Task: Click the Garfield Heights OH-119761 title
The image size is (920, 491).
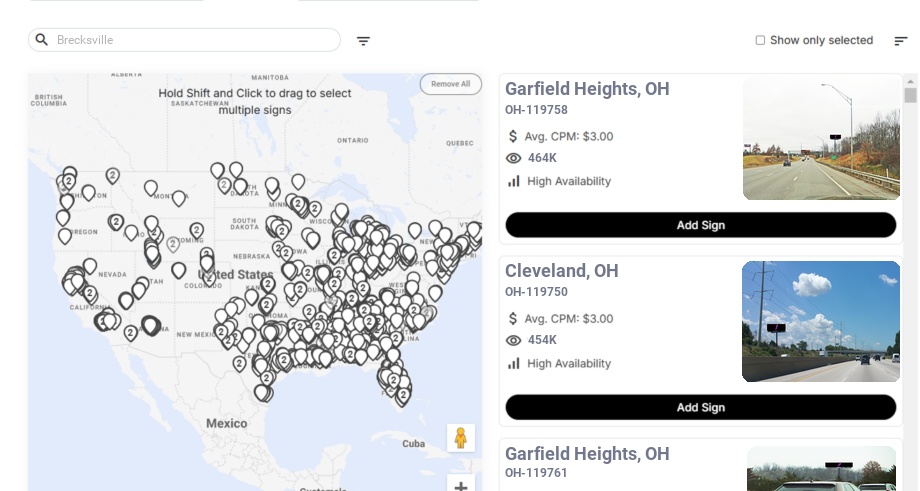Action: (x=587, y=454)
